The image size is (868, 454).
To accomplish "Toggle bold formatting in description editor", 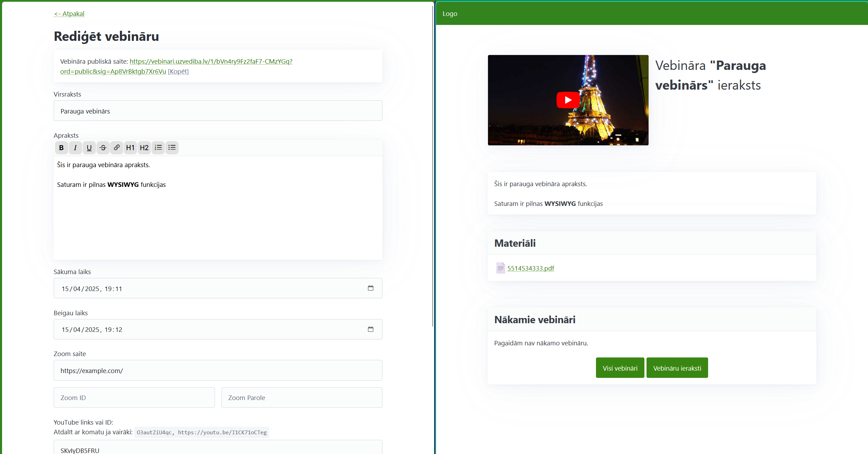I will [61, 148].
